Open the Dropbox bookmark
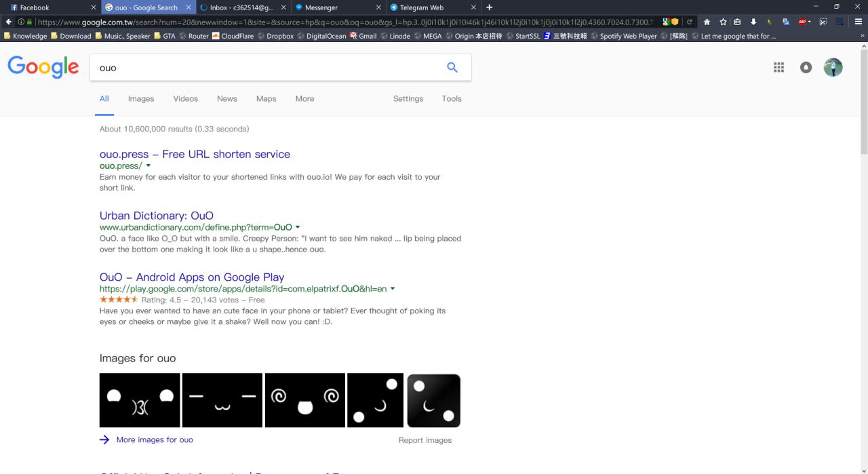The image size is (868, 474). click(275, 36)
